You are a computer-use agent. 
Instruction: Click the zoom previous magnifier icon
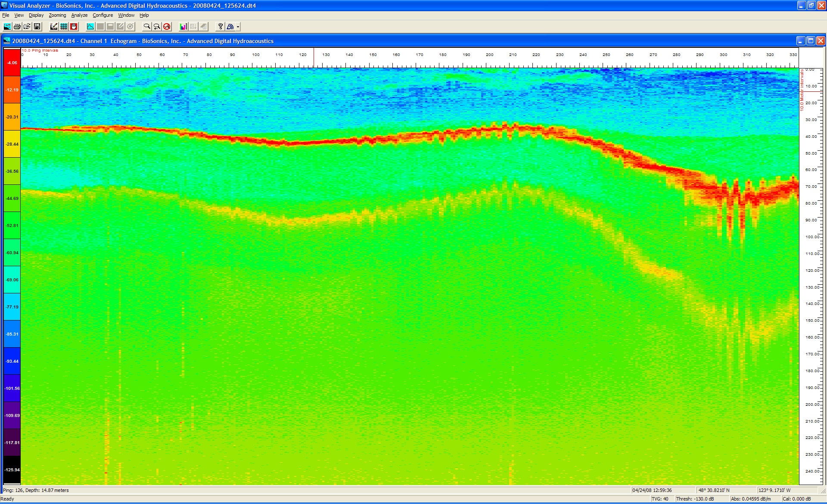(x=157, y=27)
